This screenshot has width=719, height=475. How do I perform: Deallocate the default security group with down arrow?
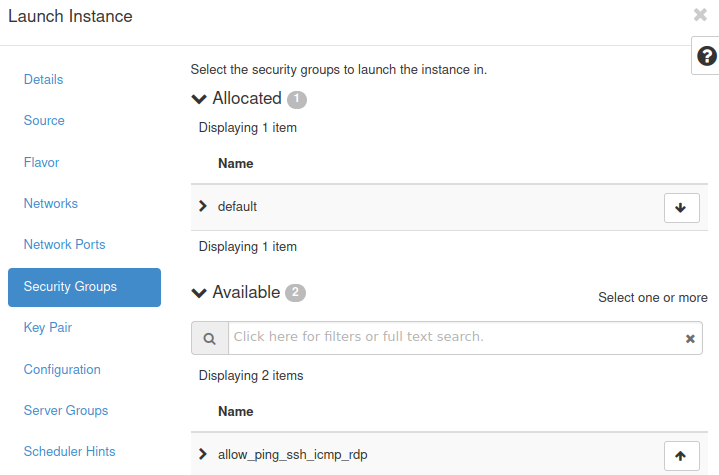coord(681,208)
